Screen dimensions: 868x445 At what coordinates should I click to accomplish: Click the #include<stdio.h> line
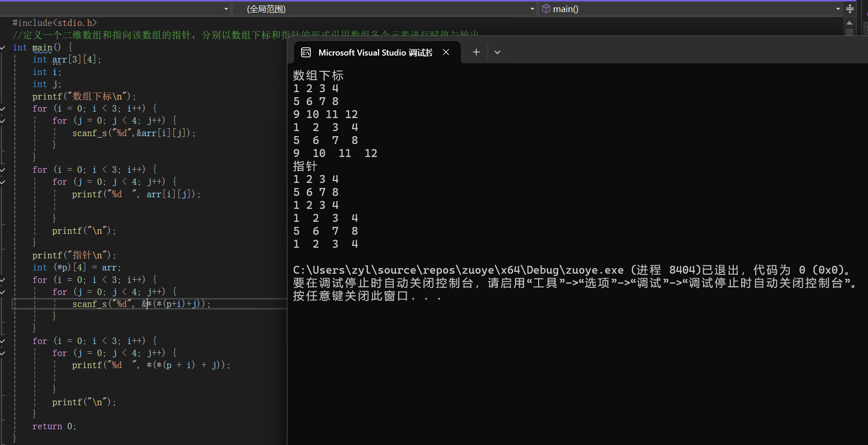[x=55, y=23]
